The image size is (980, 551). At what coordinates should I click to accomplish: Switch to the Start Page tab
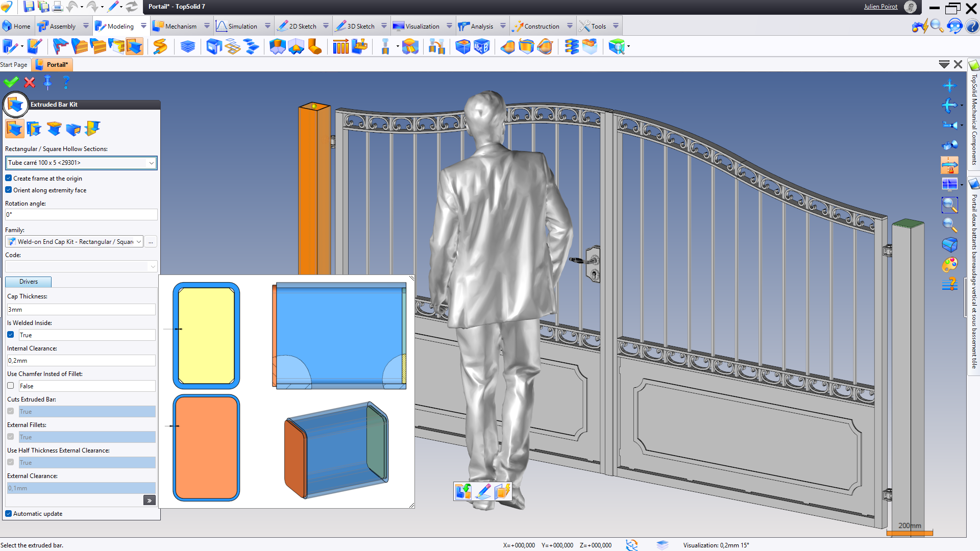point(14,65)
